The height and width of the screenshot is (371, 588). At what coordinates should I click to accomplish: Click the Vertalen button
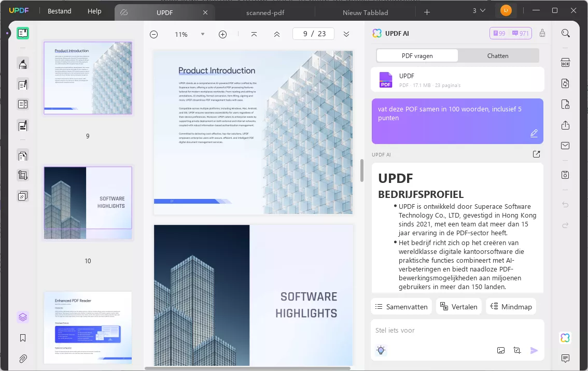pyautogui.click(x=458, y=307)
